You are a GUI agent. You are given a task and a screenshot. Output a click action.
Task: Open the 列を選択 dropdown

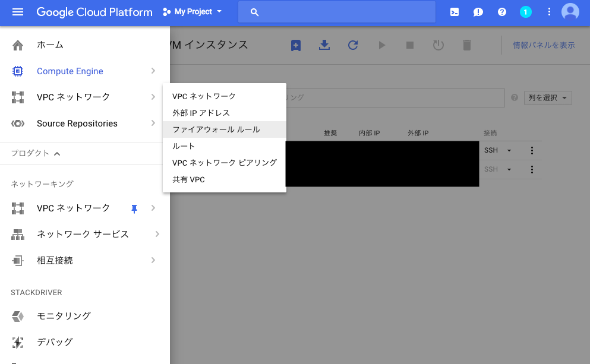click(547, 97)
